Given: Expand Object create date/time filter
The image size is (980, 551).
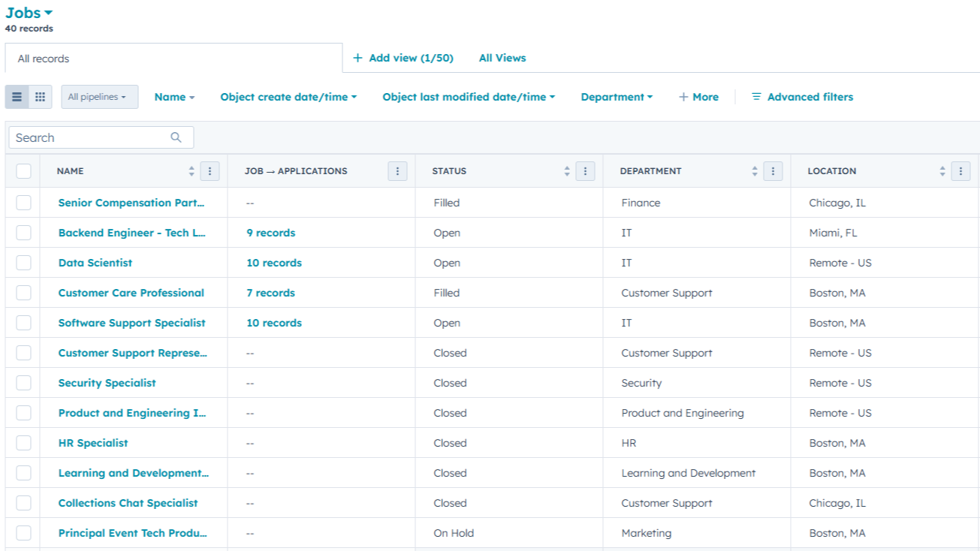Looking at the screenshot, I should (x=288, y=97).
